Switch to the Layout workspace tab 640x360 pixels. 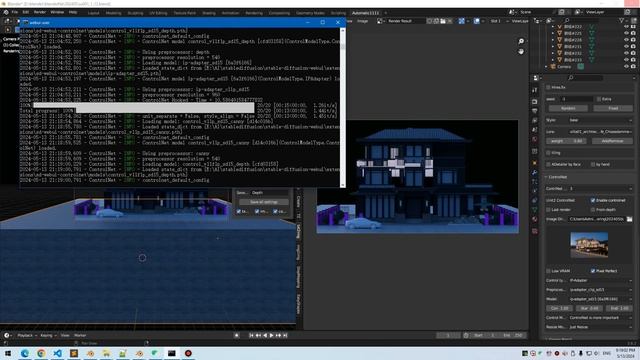pos(93,13)
